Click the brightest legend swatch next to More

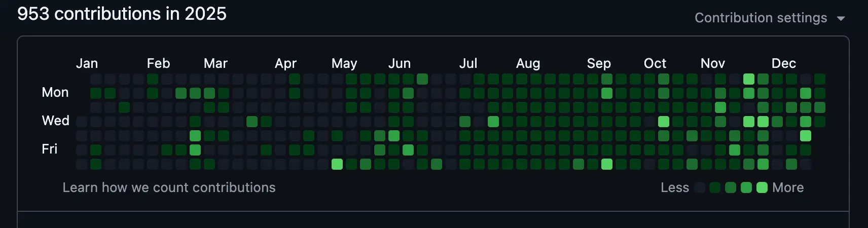click(762, 187)
